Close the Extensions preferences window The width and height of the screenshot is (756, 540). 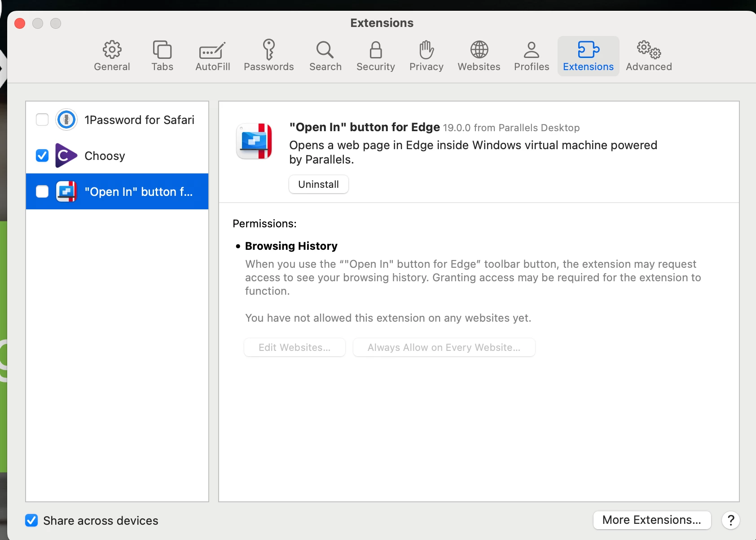20,23
